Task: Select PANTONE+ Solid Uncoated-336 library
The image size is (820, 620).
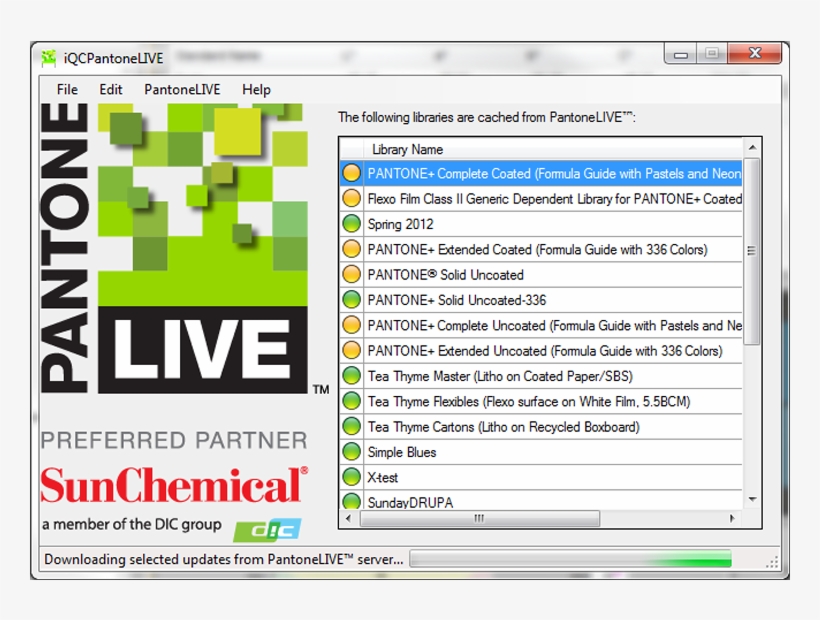Action: tap(541, 300)
